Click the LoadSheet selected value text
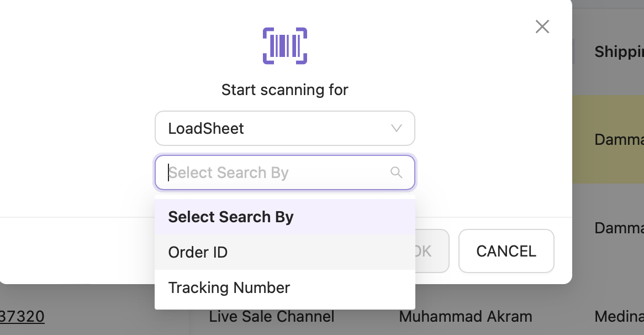The height and width of the screenshot is (335, 644). pos(206,129)
